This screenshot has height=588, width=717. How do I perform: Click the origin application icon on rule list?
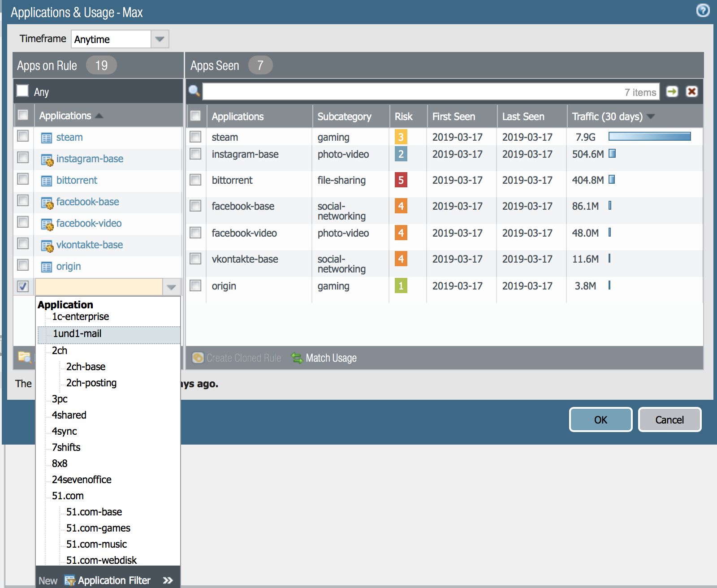tap(46, 267)
